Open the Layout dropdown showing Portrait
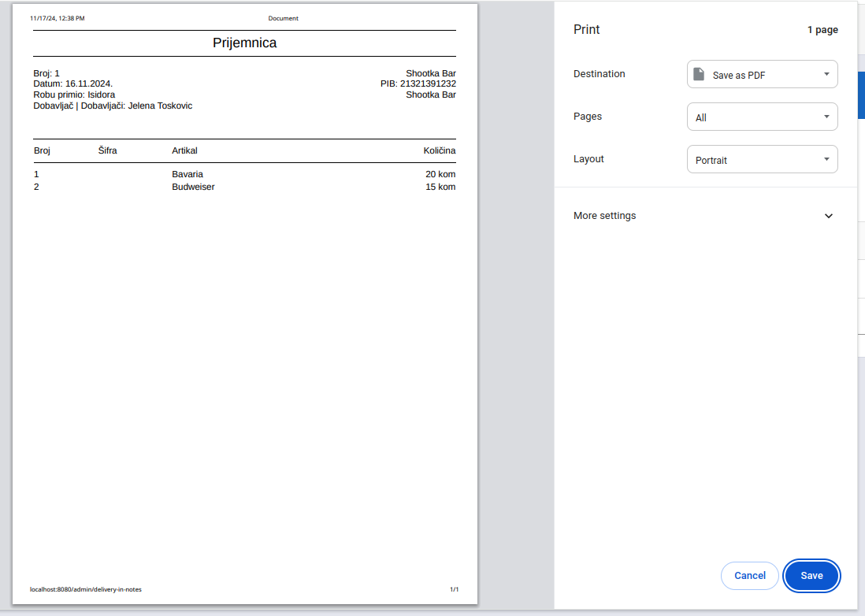Screen dimensions: 865x616 762,159
